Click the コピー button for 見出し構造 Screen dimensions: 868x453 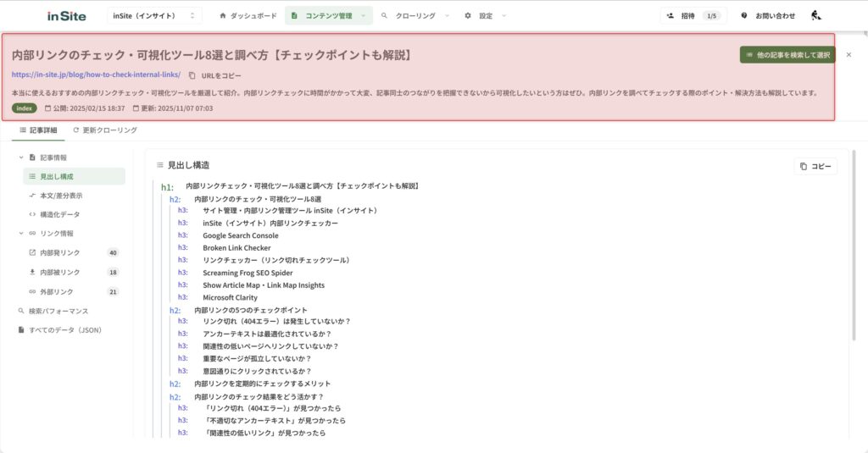pyautogui.click(x=815, y=166)
